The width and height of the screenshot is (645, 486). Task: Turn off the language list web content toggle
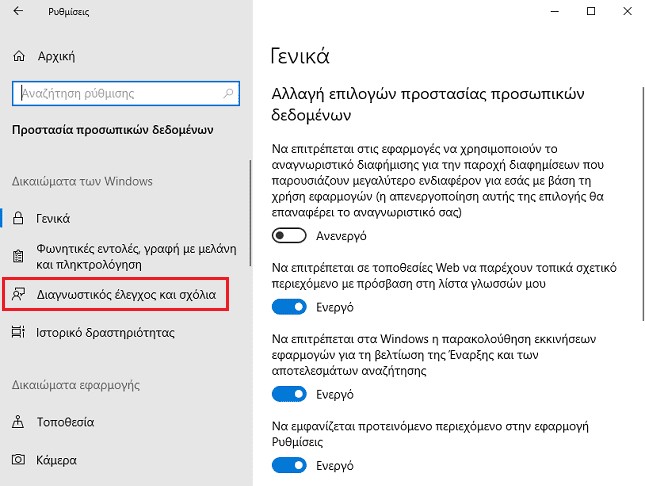pyautogui.click(x=289, y=307)
